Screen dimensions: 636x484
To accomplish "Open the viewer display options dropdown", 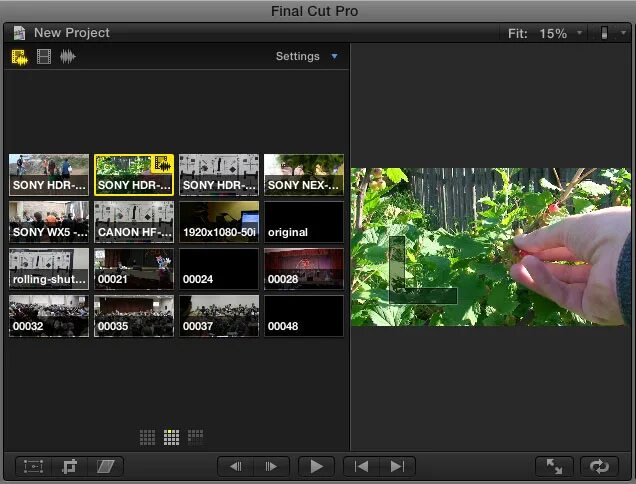I will 623,32.
